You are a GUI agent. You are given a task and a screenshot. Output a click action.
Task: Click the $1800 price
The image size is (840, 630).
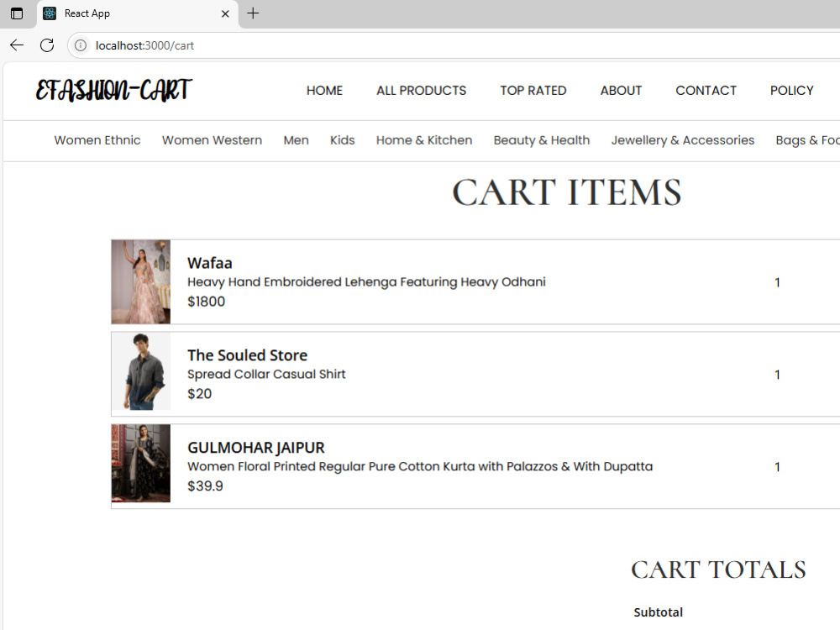point(207,302)
